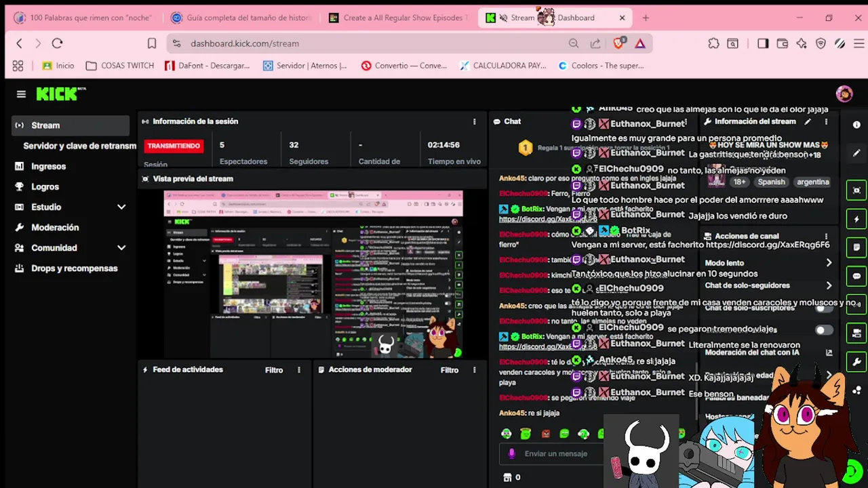Screen dimensions: 868x488
Task: Toggle Chat de solo-suscriptores switch
Action: 824,308
